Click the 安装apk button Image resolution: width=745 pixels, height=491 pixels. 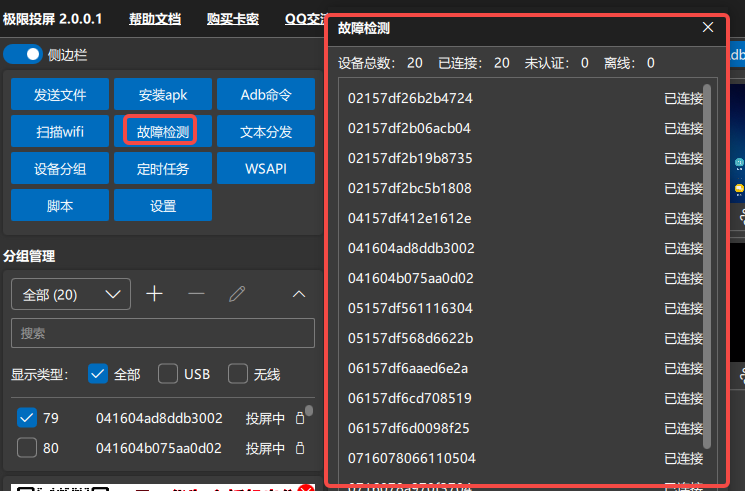pyautogui.click(x=163, y=95)
